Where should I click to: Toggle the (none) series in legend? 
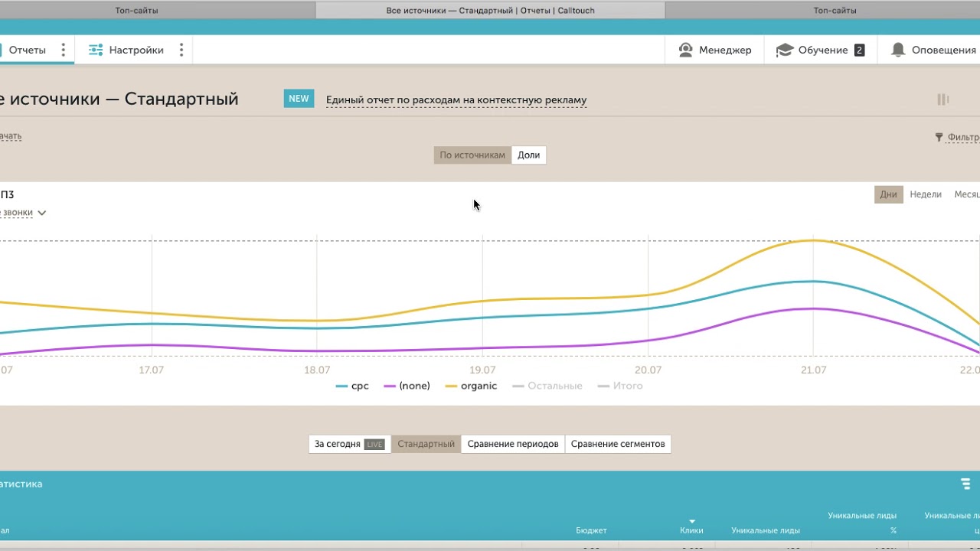point(407,386)
